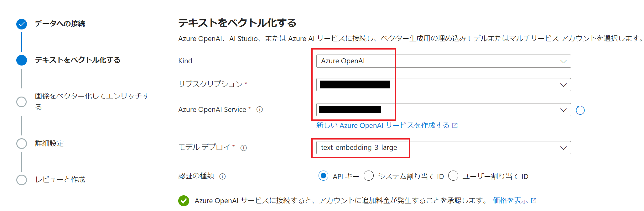Click the filled circle for テキストをベクトル化する step

(22, 60)
